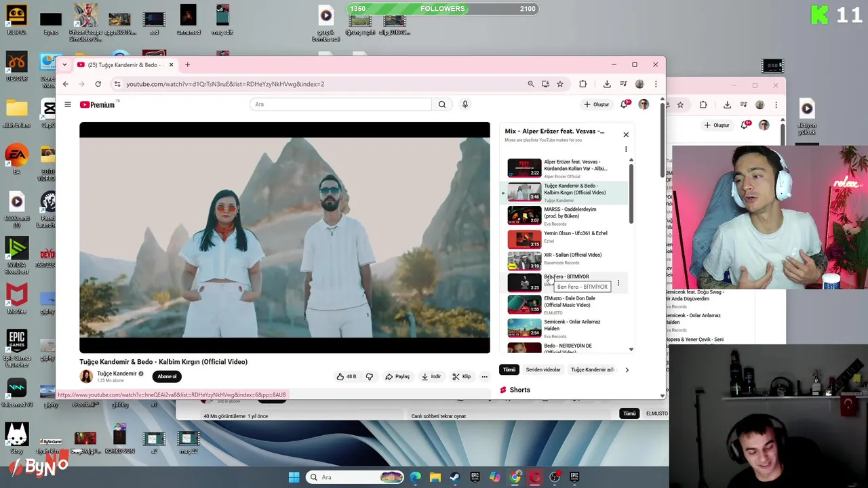Screen dimensions: 868x488
Task: Open the browser Downloads icon
Action: pos(607,84)
